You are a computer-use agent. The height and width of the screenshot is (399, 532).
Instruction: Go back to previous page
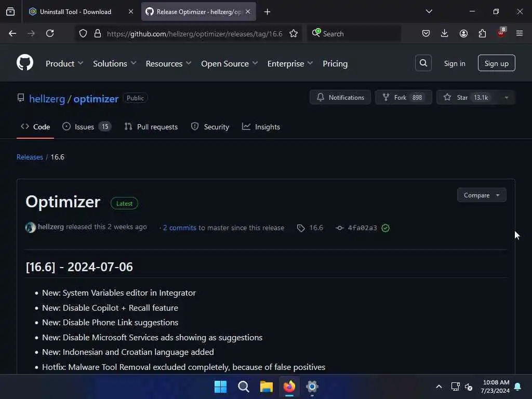click(12, 34)
